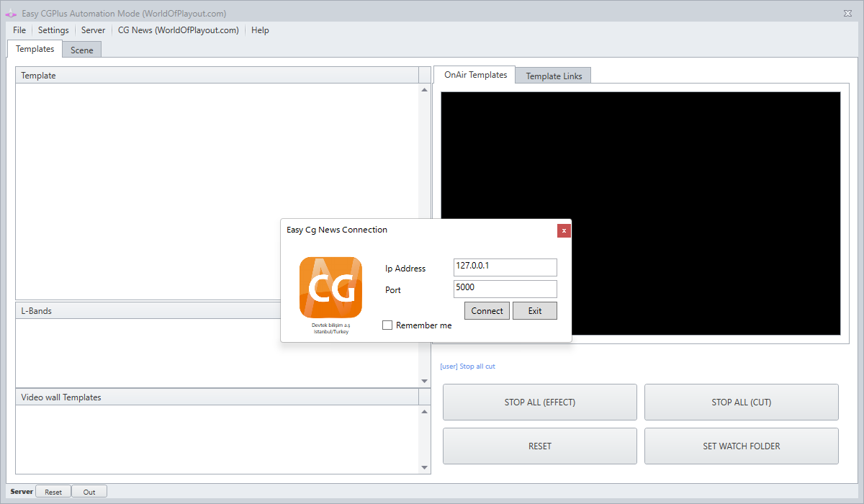Click the Server Reset button in status bar
The width and height of the screenshot is (864, 504).
(x=53, y=492)
